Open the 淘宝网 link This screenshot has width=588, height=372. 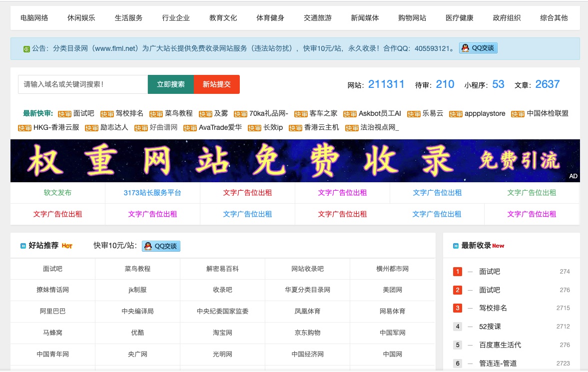pyautogui.click(x=222, y=333)
